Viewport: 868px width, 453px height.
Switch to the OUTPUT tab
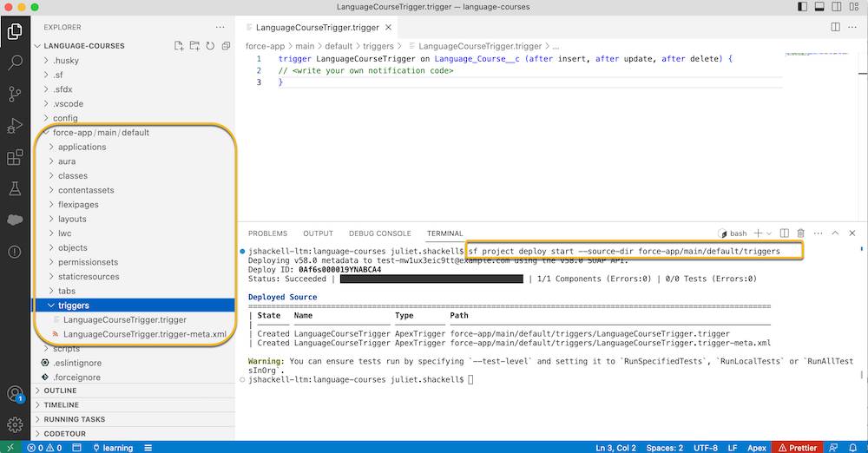click(x=318, y=233)
